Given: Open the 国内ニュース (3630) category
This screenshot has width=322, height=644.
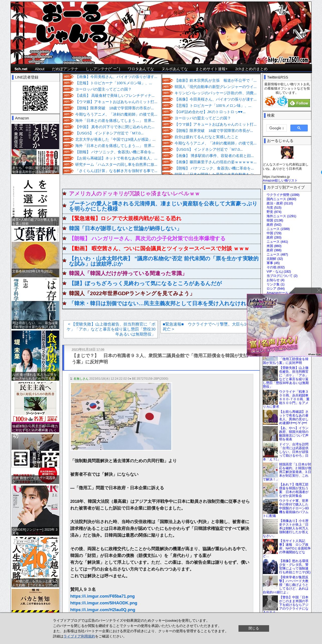Looking at the screenshot, I should pyautogui.click(x=281, y=199).
